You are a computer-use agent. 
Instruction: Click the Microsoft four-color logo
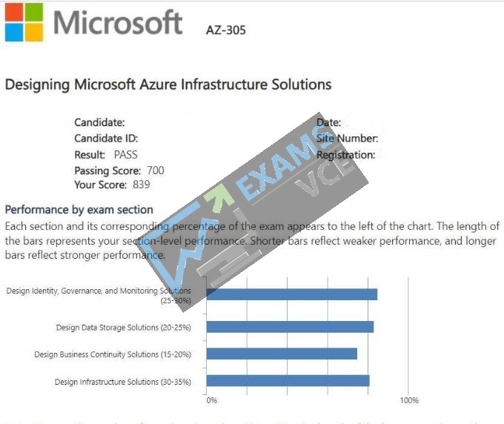(x=24, y=22)
